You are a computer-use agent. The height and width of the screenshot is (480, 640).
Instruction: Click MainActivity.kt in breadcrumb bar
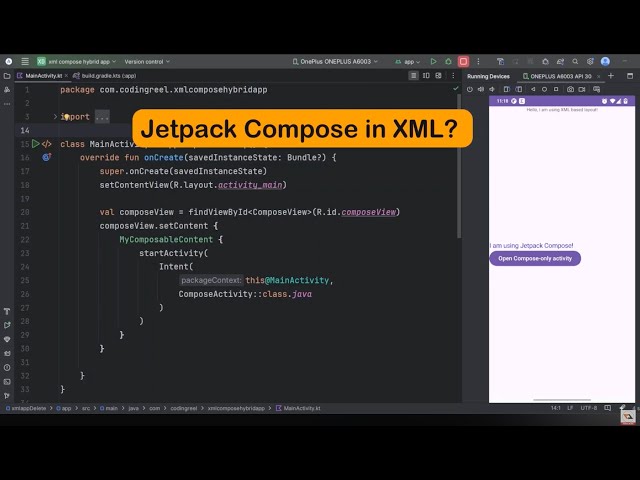click(298, 408)
